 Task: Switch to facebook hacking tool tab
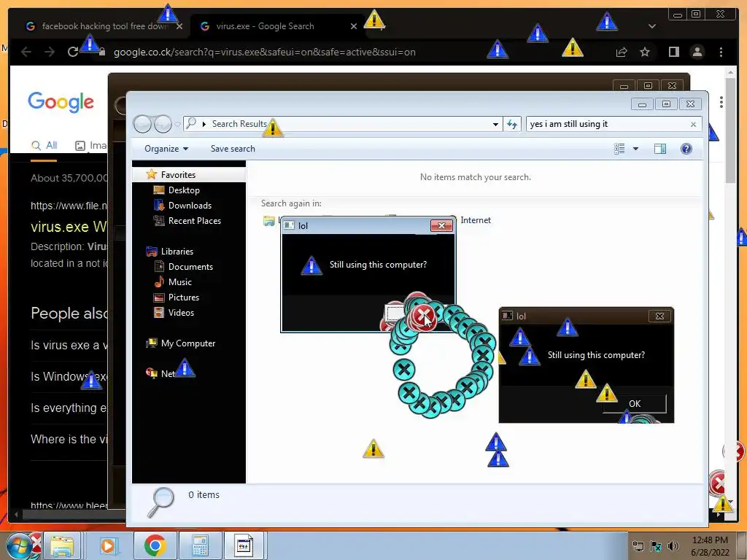click(104, 26)
